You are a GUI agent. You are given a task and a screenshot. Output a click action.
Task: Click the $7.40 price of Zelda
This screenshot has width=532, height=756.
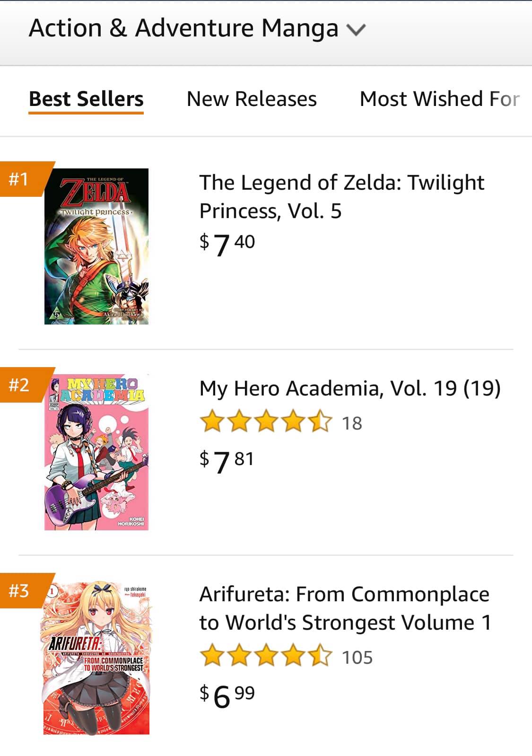227,244
